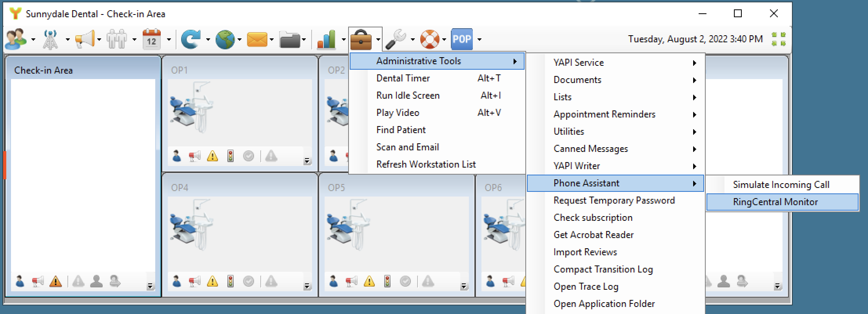
Task: Choose Open Application Folder
Action: click(616, 304)
